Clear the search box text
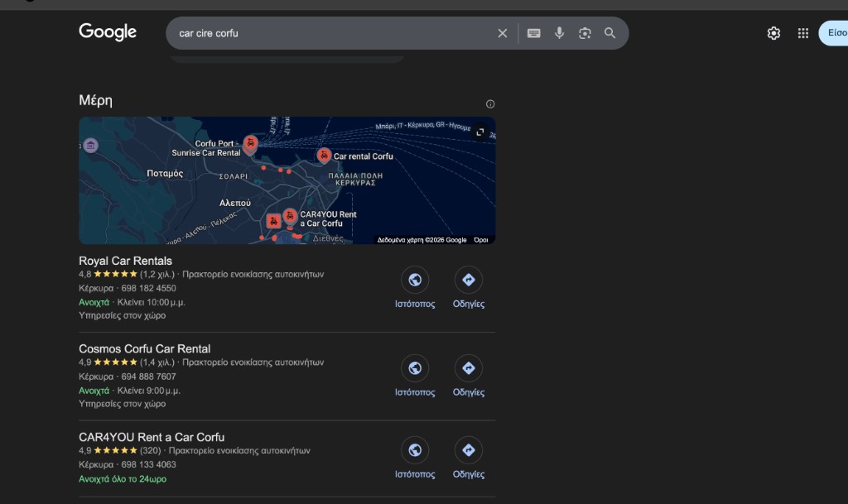 coord(502,33)
